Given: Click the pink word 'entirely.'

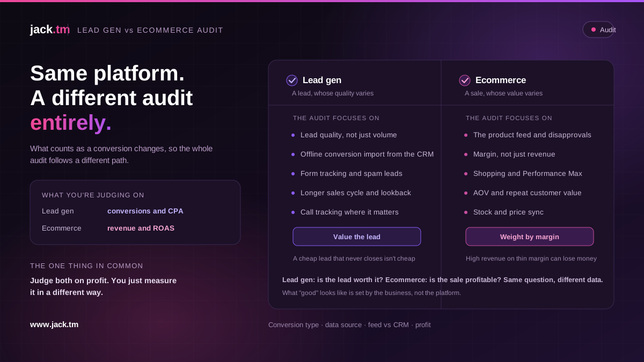Looking at the screenshot, I should pyautogui.click(x=71, y=123).
